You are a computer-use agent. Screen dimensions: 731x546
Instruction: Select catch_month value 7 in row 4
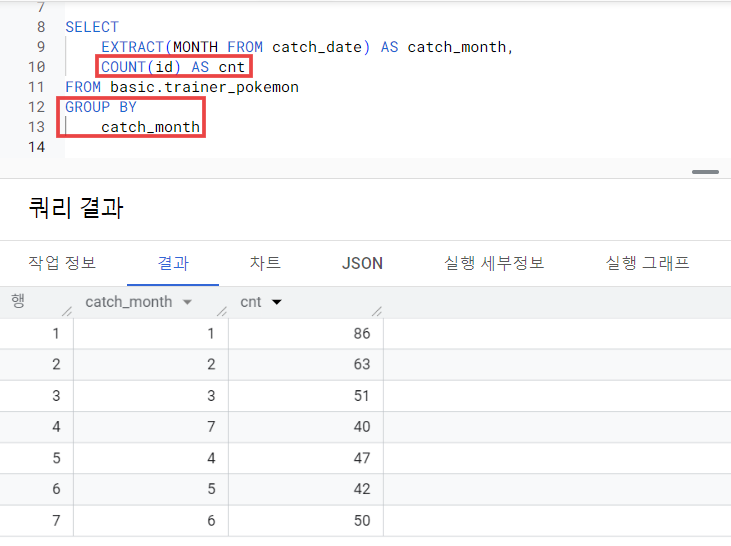click(211, 427)
